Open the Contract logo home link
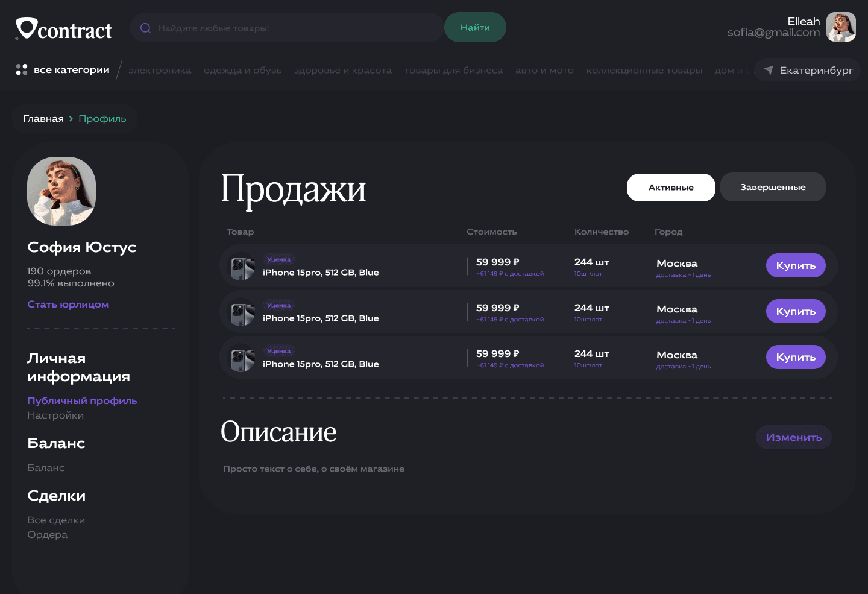Viewport: 868px width, 594px height. [64, 28]
